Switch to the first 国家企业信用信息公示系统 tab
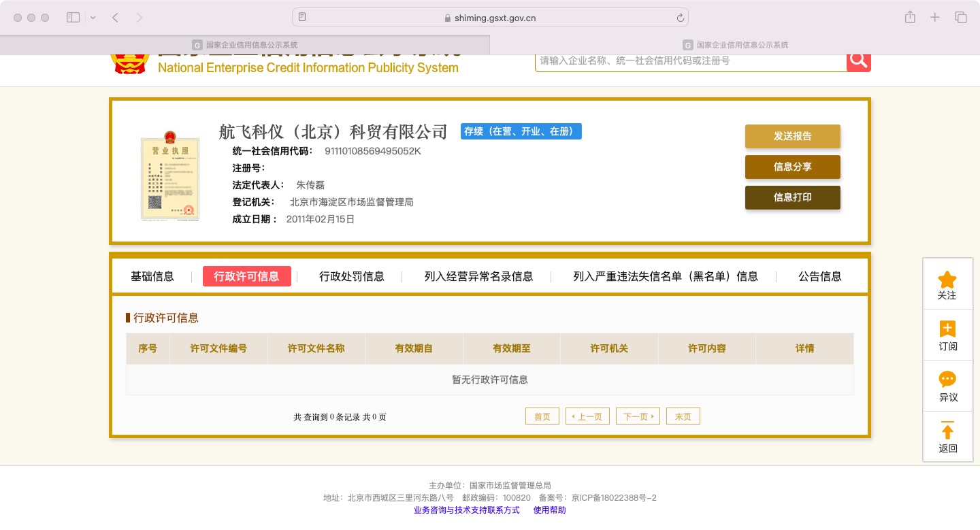 coord(245,45)
